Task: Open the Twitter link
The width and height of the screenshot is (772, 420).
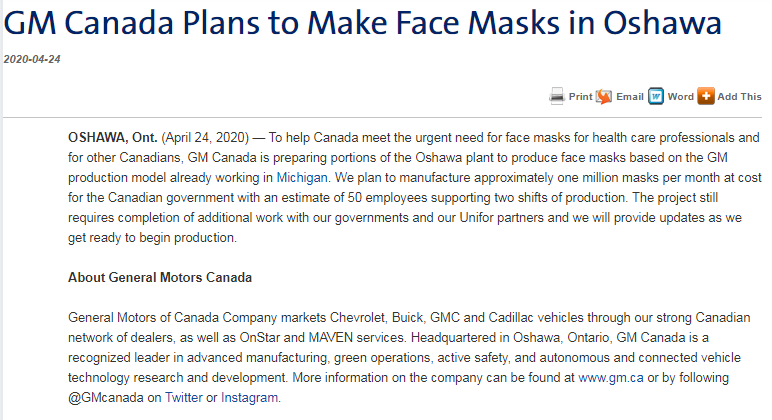Action: tap(184, 397)
